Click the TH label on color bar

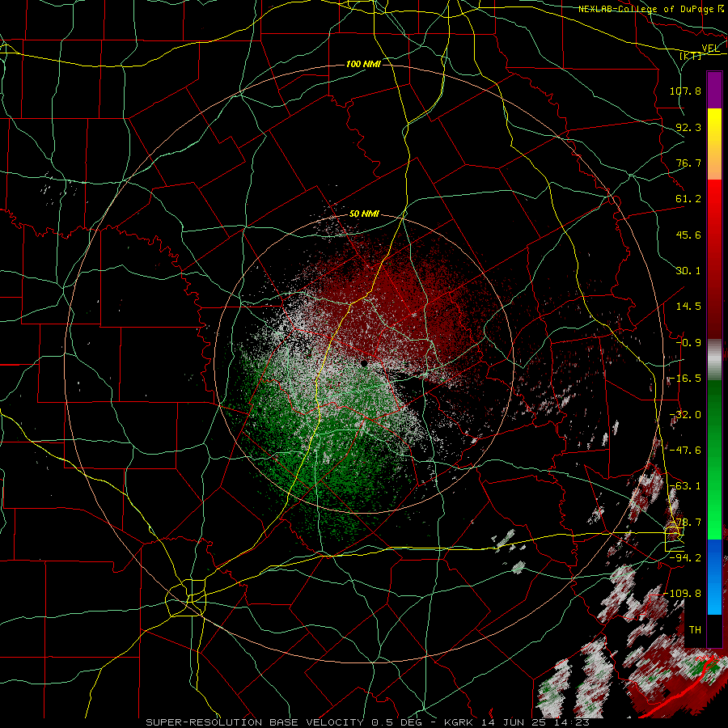pos(695,630)
